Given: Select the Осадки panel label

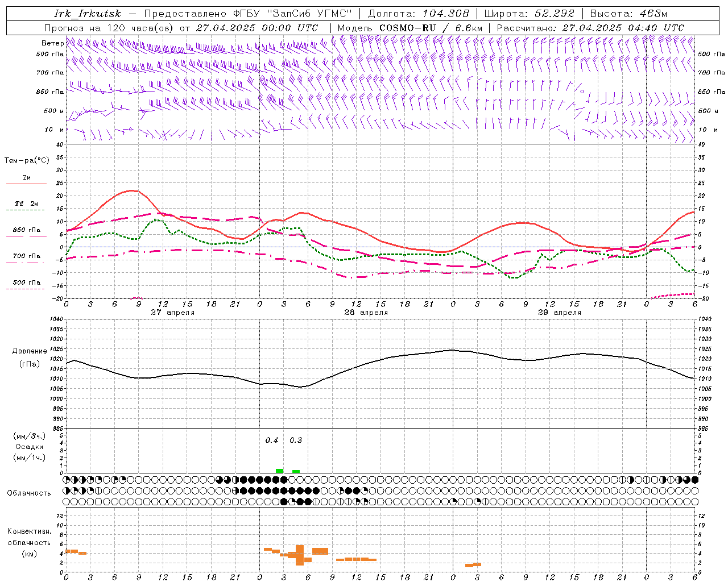Looking at the screenshot, I should (x=30, y=447).
